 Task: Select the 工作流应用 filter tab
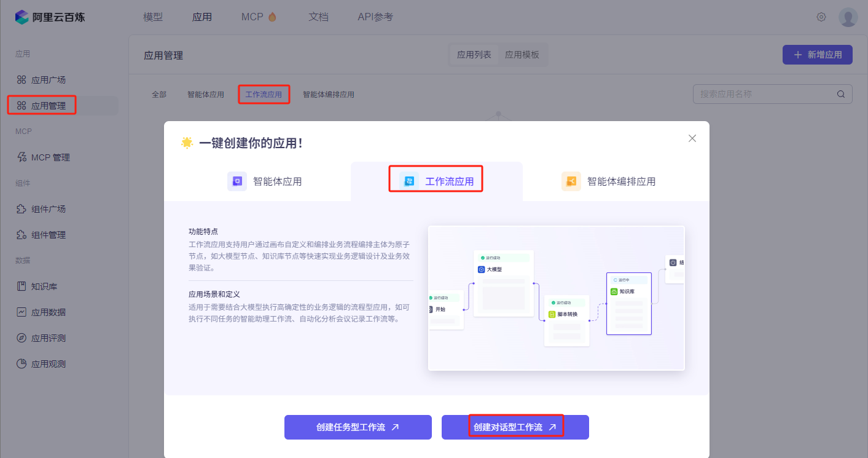[264, 95]
